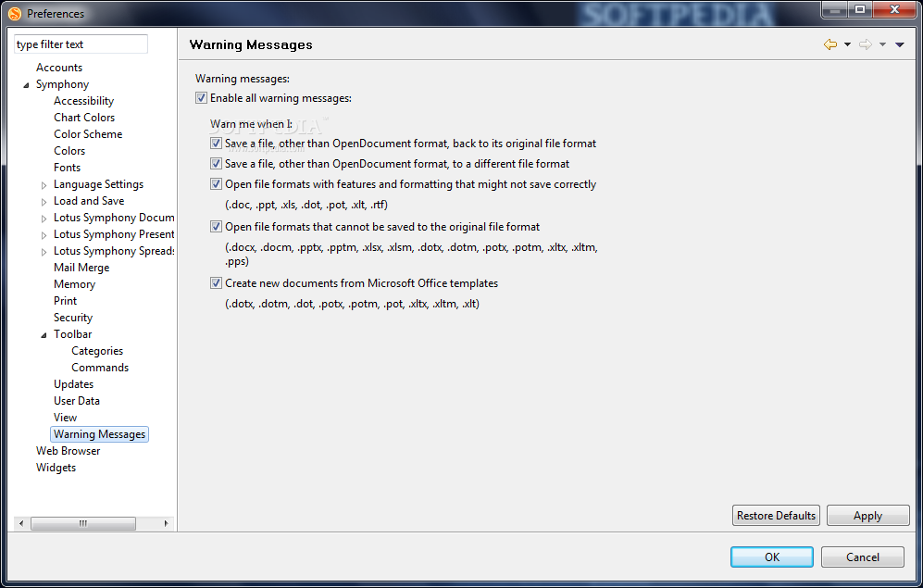923x588 pixels.
Task: Expand the Lotus Symphony Documents node
Action: 44,219
